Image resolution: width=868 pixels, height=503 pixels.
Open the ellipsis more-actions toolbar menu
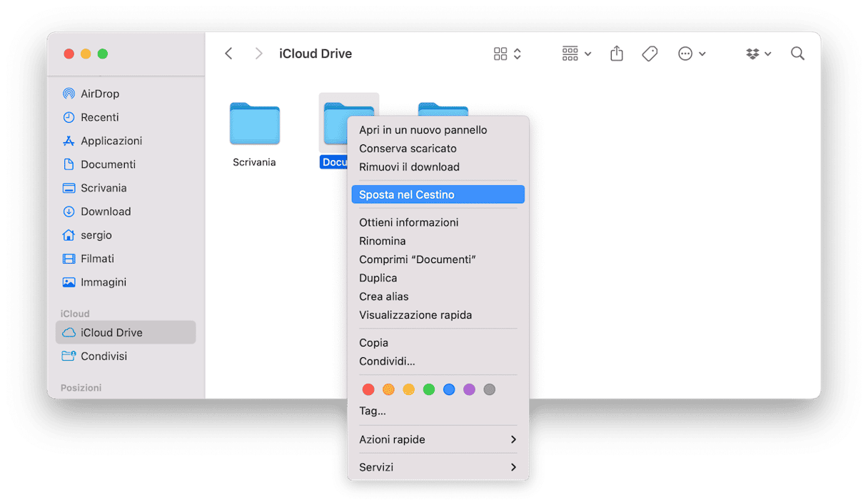(x=692, y=54)
